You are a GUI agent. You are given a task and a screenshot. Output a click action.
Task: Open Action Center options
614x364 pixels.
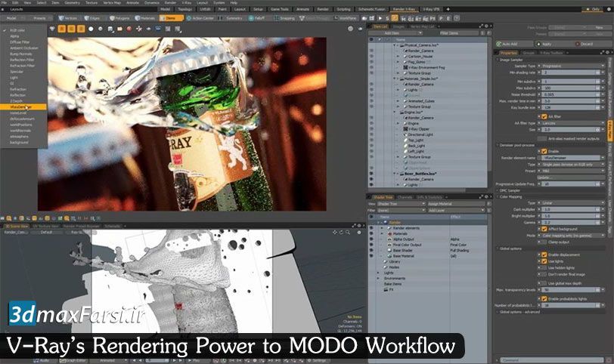tap(200, 18)
